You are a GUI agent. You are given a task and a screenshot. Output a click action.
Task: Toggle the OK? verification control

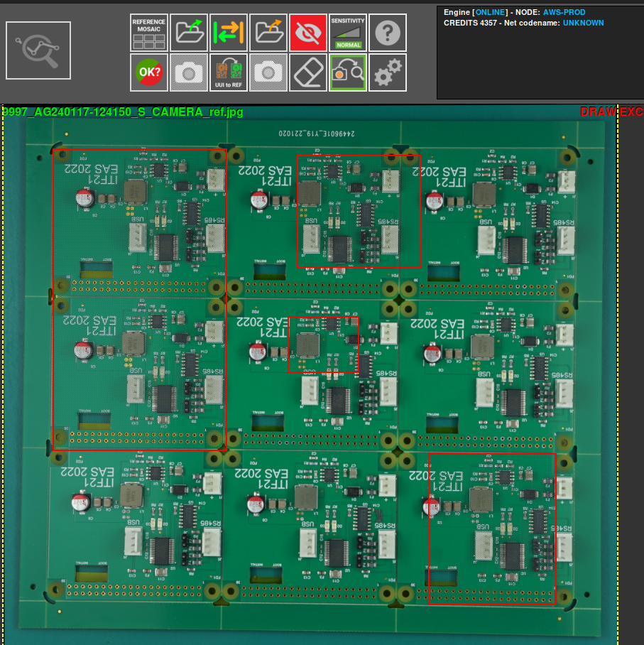pyautogui.click(x=148, y=72)
